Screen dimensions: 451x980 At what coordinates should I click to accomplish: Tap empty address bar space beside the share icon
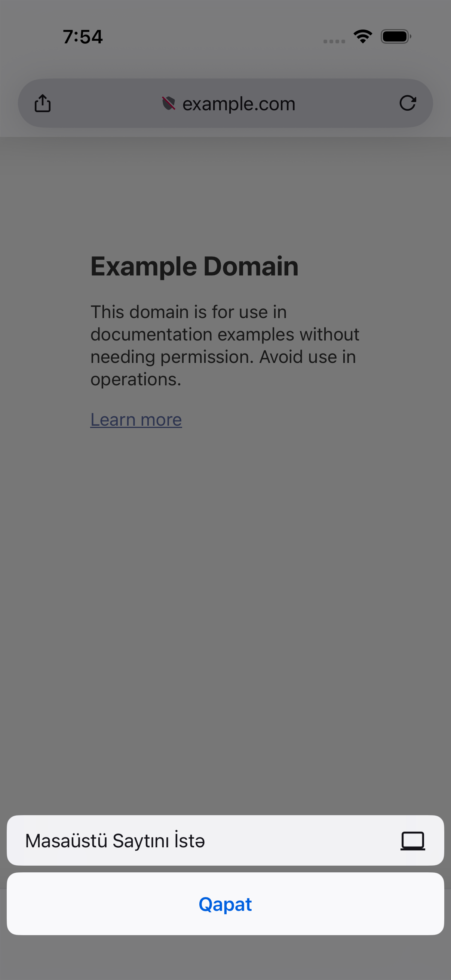pyautogui.click(x=107, y=103)
